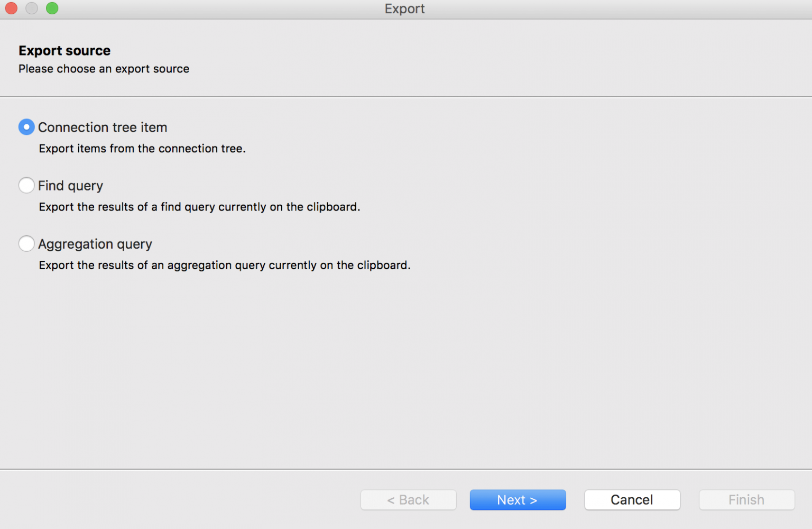Click the yellow minimize traffic light button
This screenshot has height=529, width=812.
pos(31,8)
